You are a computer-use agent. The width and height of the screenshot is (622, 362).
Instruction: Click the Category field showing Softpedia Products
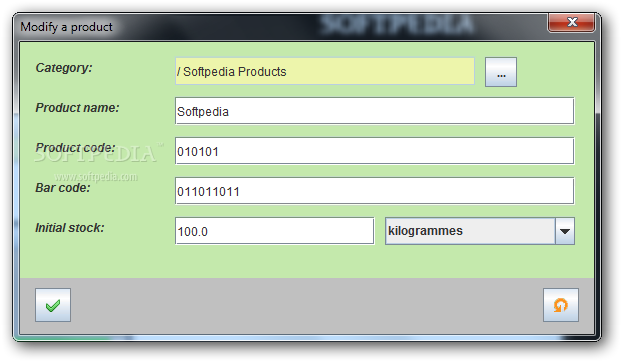tap(325, 71)
